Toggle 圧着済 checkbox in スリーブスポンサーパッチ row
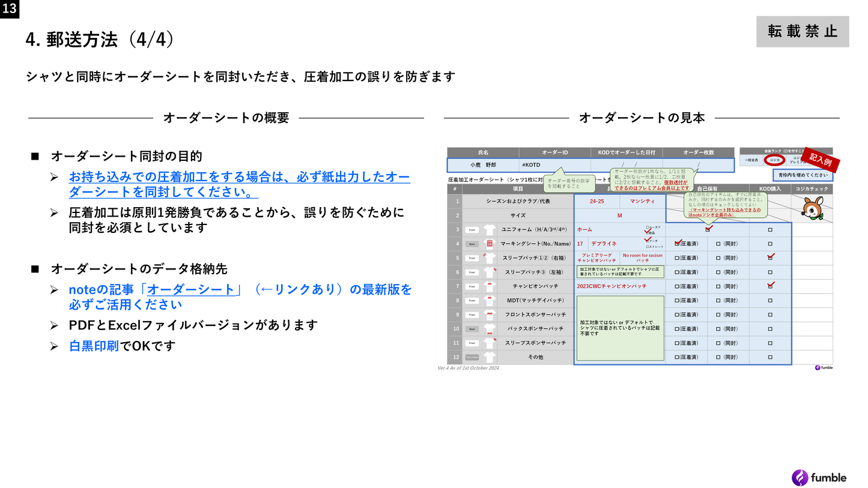This screenshot has width=868, height=488. click(677, 343)
